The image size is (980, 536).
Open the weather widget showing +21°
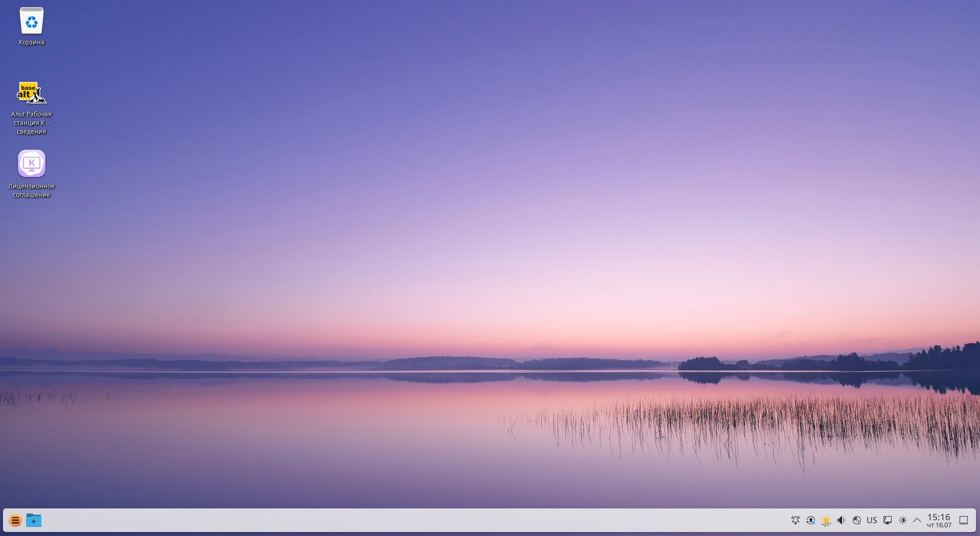click(826, 521)
